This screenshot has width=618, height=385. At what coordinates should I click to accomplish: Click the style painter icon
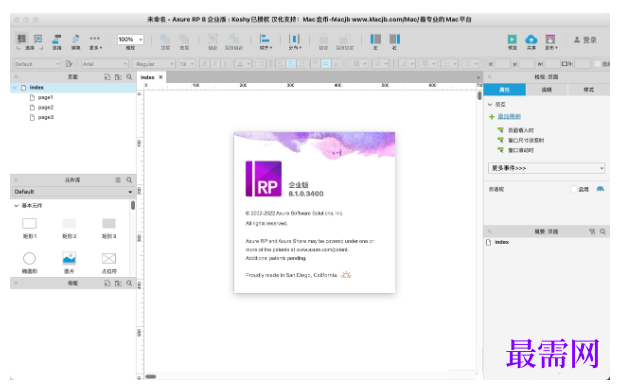coord(69,64)
